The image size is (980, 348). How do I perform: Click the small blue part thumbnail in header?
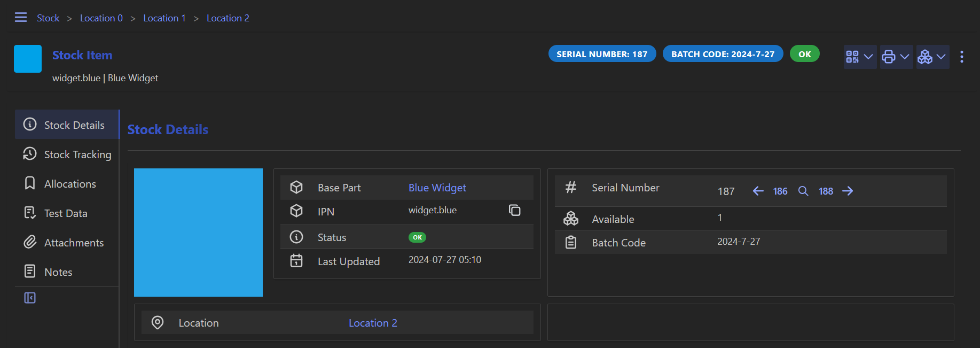[x=28, y=59]
